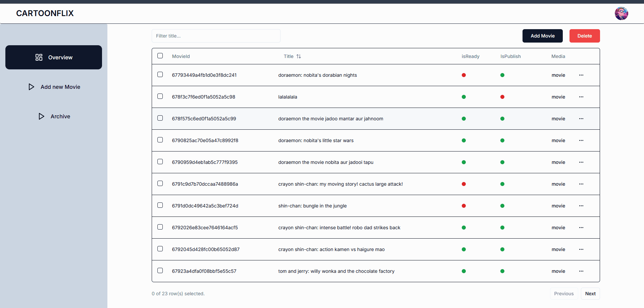
Task: Click the Add Movie button
Action: (x=542, y=36)
